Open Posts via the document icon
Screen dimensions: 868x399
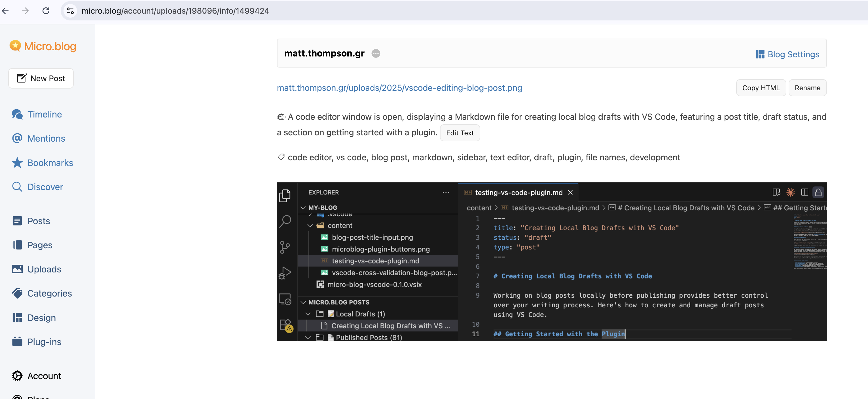tap(17, 221)
